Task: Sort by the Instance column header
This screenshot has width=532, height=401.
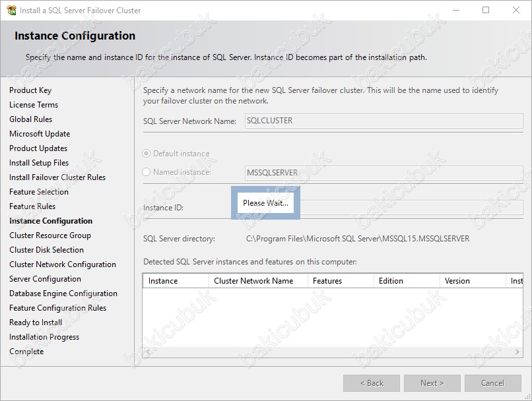Action: (176, 281)
